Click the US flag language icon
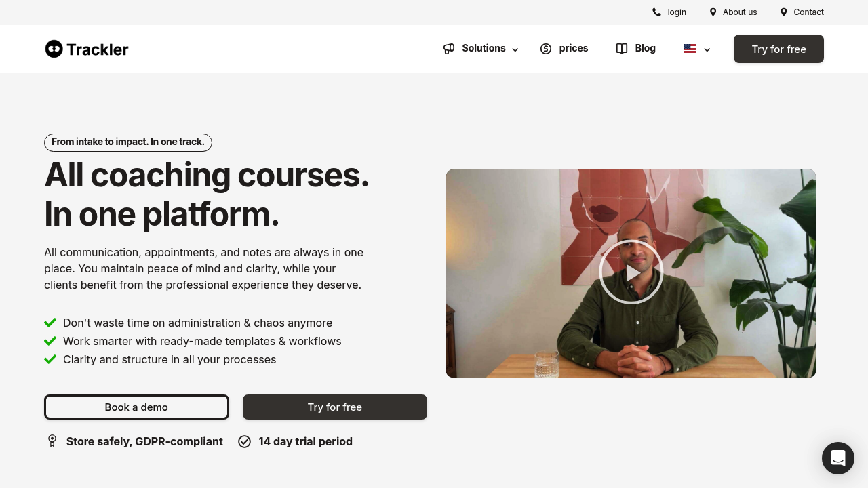868x488 pixels. [690, 49]
